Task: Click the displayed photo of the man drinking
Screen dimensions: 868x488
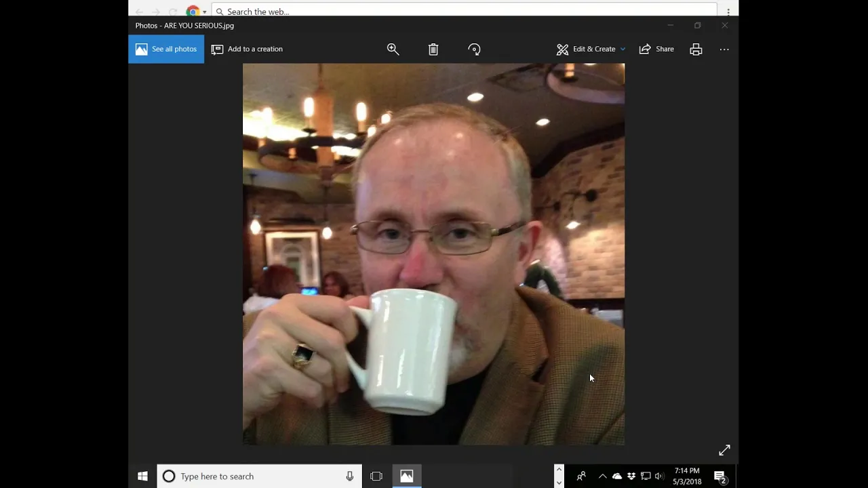Action: click(x=433, y=254)
